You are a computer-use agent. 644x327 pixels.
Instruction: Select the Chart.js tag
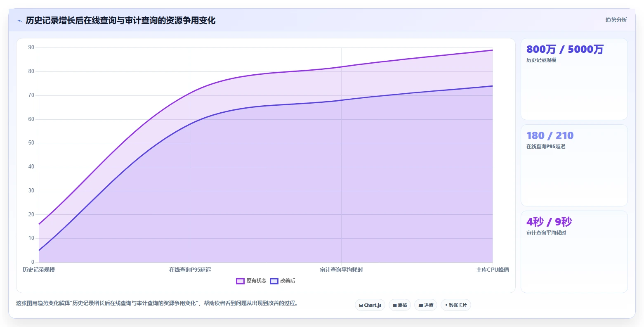click(370, 305)
